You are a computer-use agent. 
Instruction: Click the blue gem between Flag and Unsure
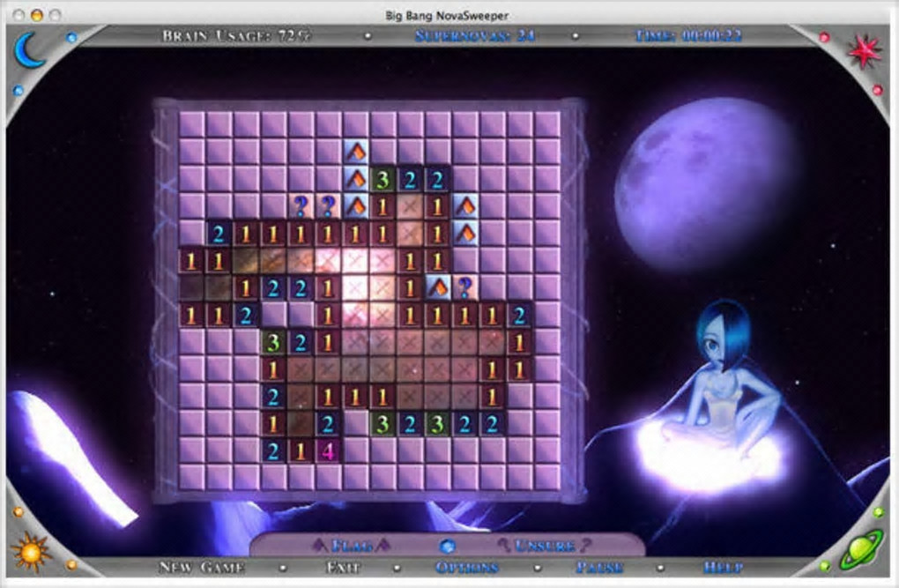tap(447, 546)
